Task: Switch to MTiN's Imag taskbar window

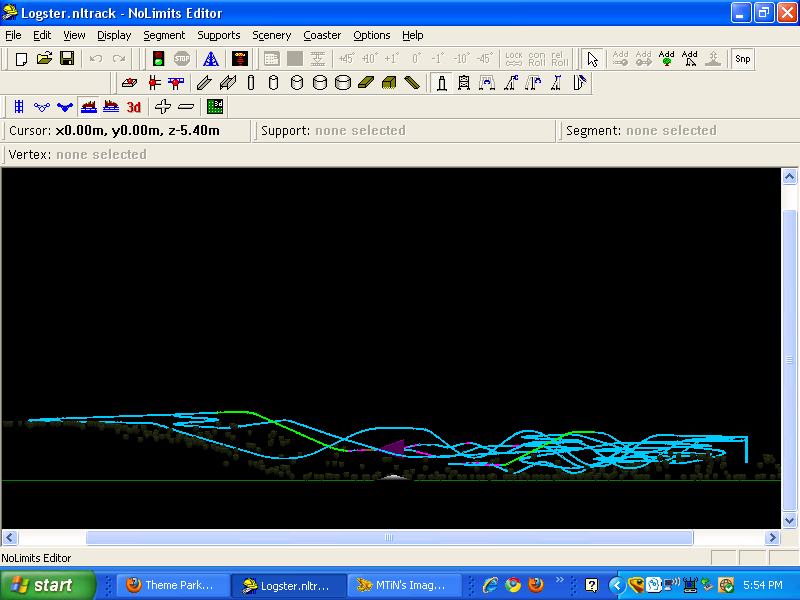Action: coord(405,585)
